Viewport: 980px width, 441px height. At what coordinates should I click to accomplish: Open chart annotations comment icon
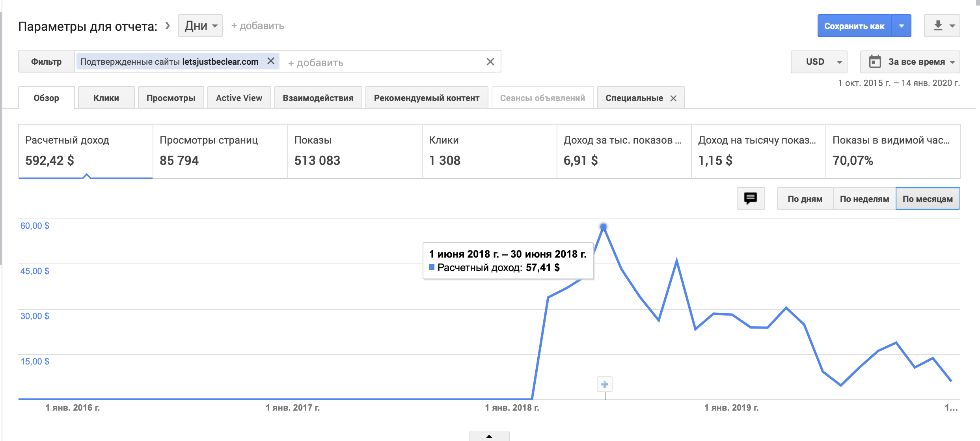(x=751, y=198)
